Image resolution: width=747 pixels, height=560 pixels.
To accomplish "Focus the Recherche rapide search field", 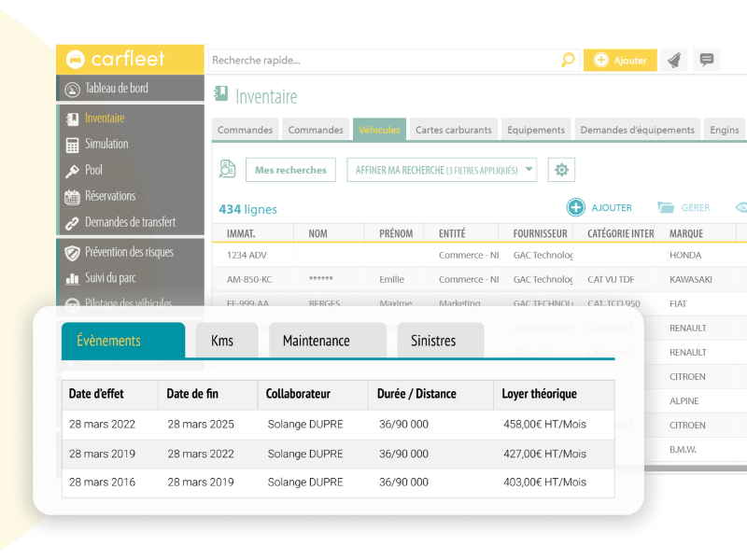I will [383, 61].
